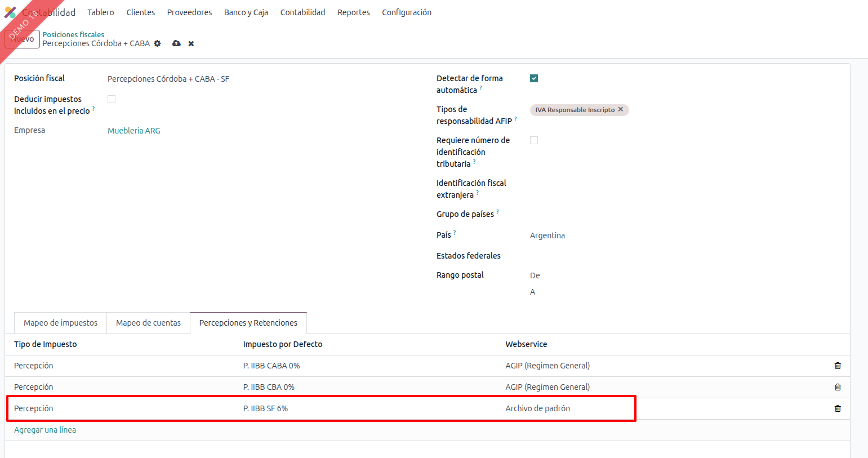Go back to Posiciones fiscales breadcrumb
Screen dimensions: 868x458
click(x=73, y=34)
